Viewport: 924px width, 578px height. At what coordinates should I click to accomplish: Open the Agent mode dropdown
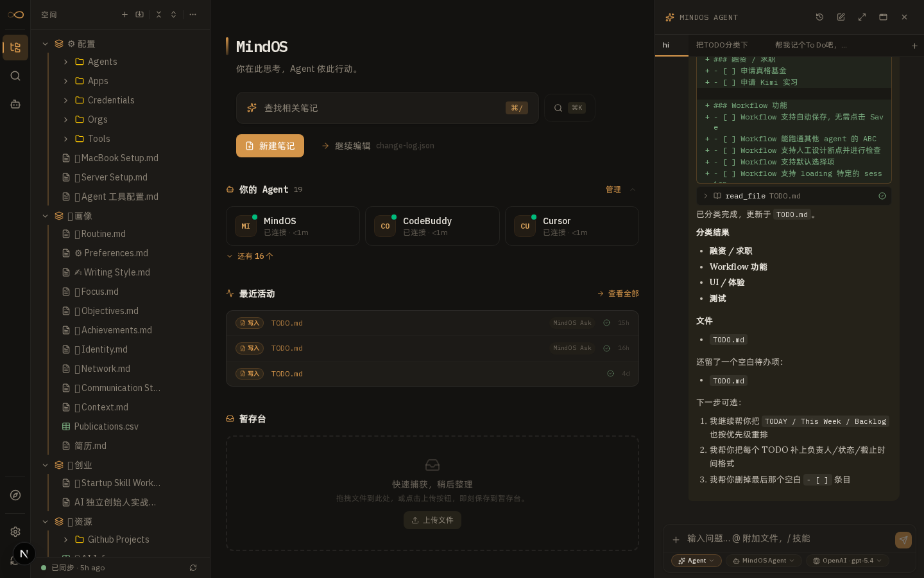696,561
